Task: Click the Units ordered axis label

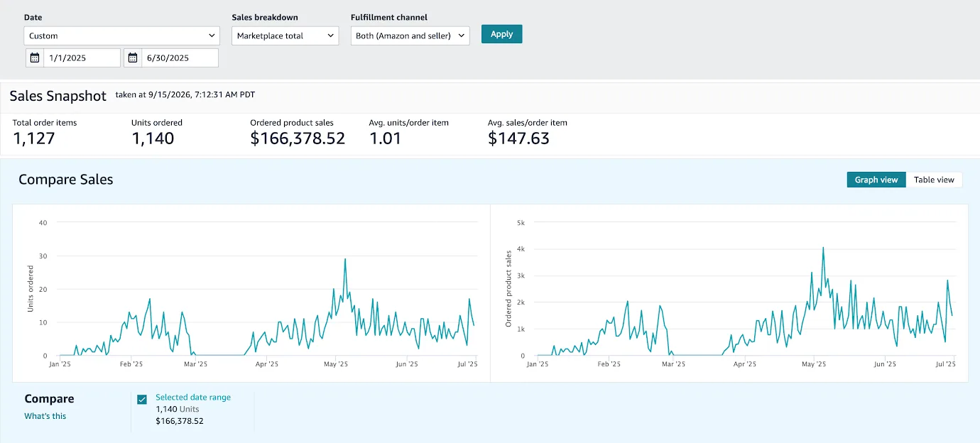Action: [x=31, y=289]
